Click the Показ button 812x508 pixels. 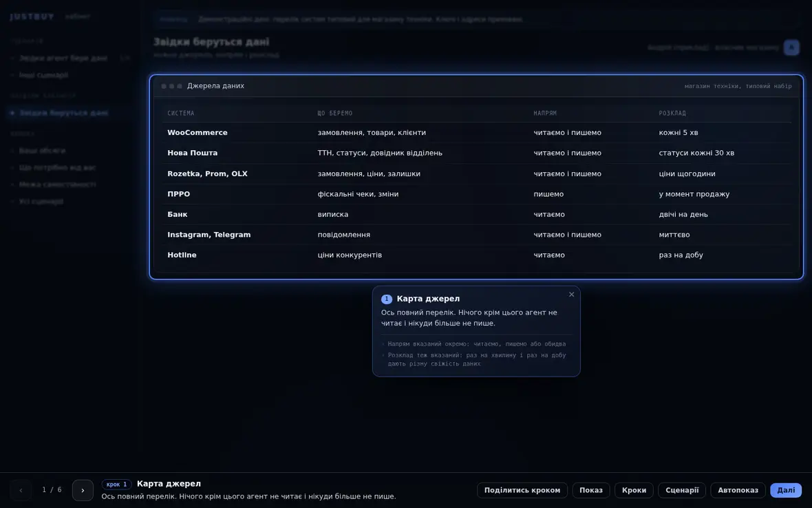pyautogui.click(x=591, y=490)
